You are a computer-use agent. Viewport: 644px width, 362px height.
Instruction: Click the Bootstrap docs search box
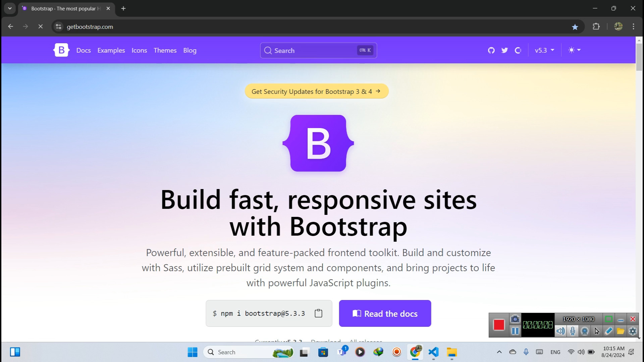318,50
